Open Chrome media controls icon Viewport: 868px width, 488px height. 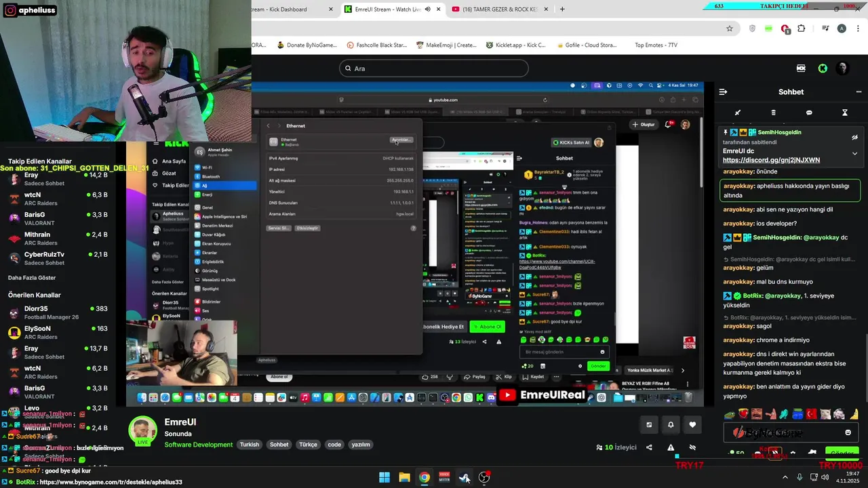tap(825, 28)
